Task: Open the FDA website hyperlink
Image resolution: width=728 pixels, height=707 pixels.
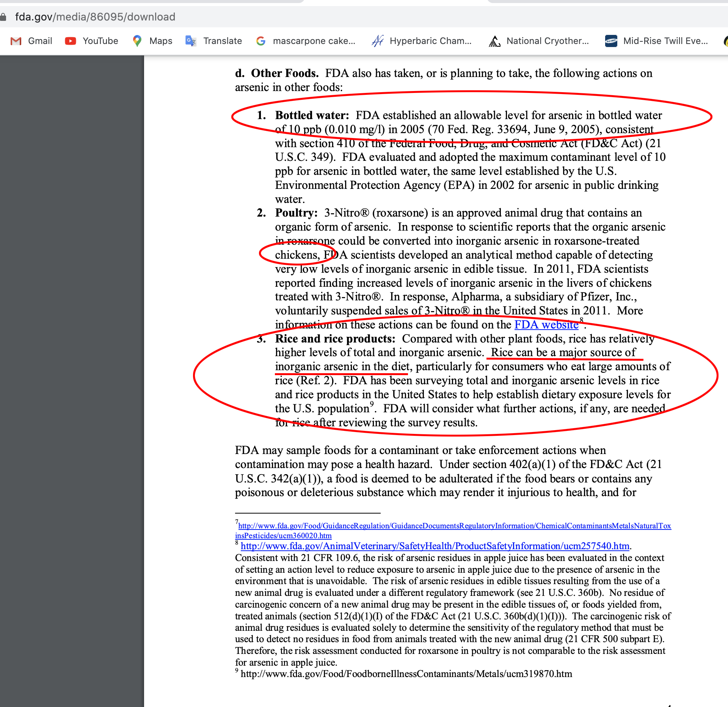Action: [x=546, y=325]
